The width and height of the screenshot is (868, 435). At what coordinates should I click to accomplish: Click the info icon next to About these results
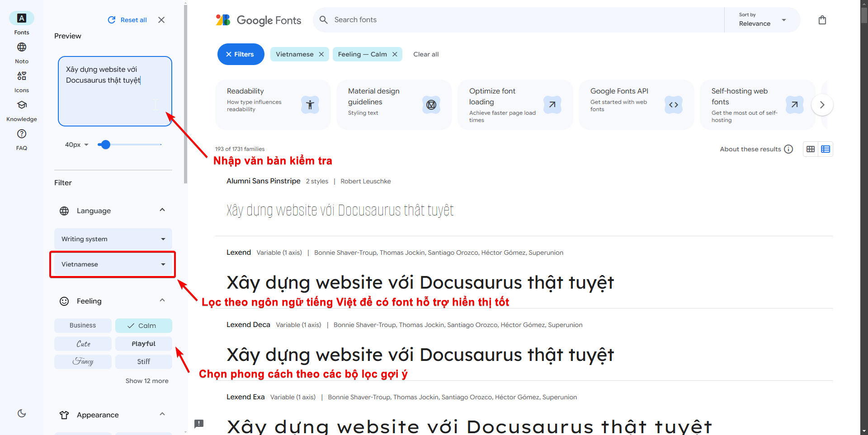(789, 149)
